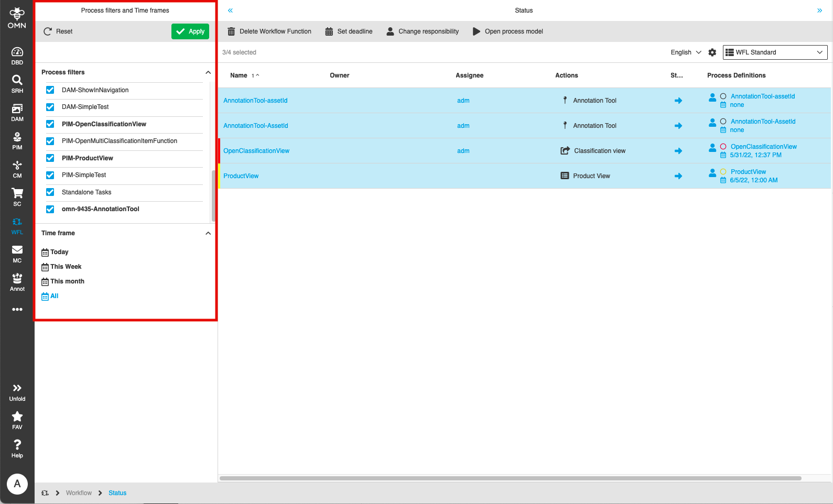Click the status arrow for AnnotationTool-assetId row
833x504 pixels.
click(678, 101)
